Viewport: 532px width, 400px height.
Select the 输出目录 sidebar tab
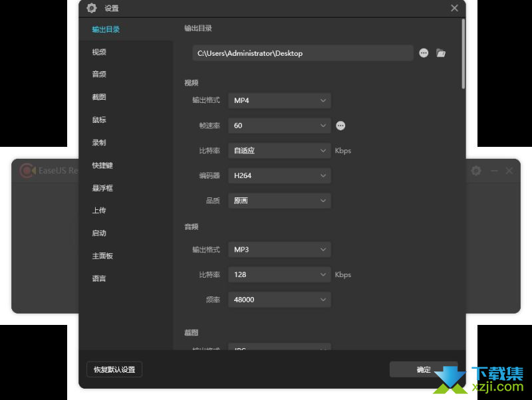[x=126, y=29]
